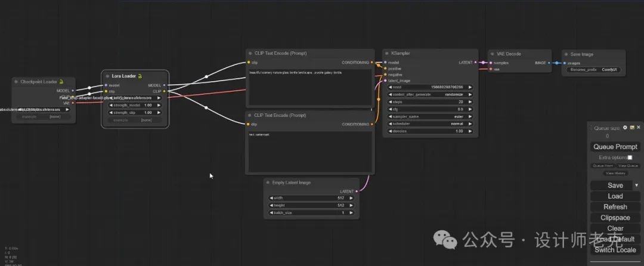The image size is (644, 266).
Task: Close the queue menu panel
Action: (639, 128)
